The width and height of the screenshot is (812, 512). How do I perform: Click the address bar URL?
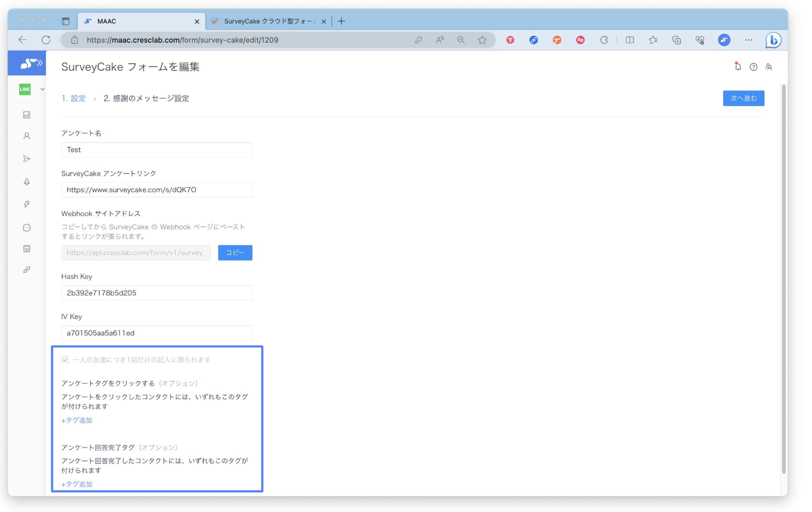182,40
